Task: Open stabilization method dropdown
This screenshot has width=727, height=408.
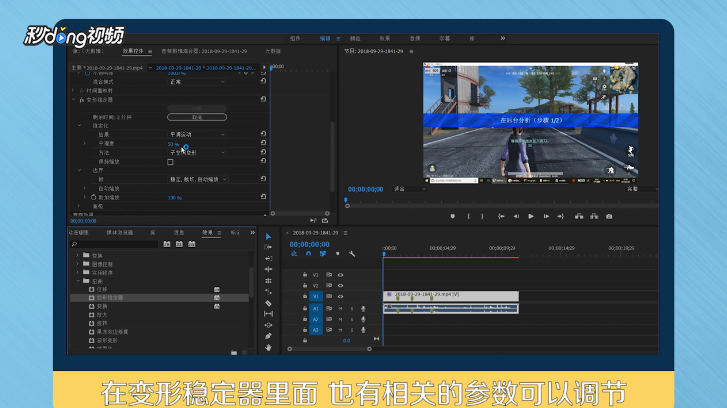Action: pyautogui.click(x=197, y=153)
